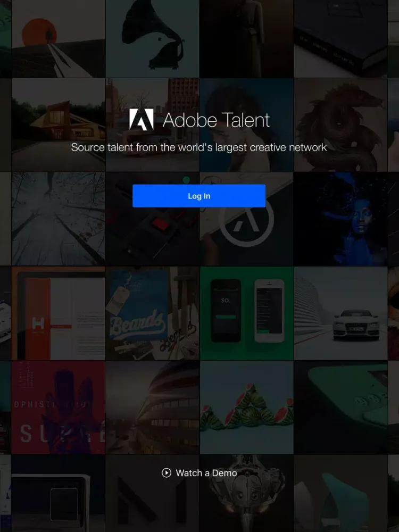The image size is (399, 532).
Task: Click the 'Source talent from the world's largest creative network' tagline
Action: [x=199, y=147]
